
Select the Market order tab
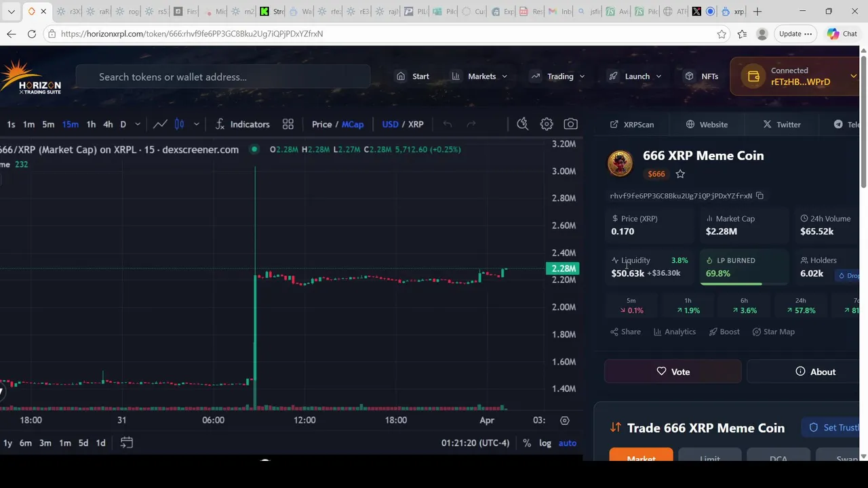pos(641,455)
